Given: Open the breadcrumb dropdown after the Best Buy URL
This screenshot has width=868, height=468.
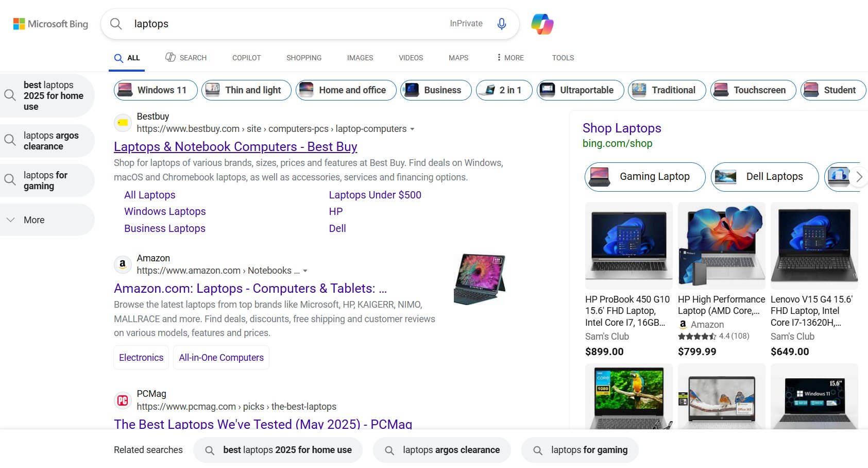Looking at the screenshot, I should [x=413, y=129].
